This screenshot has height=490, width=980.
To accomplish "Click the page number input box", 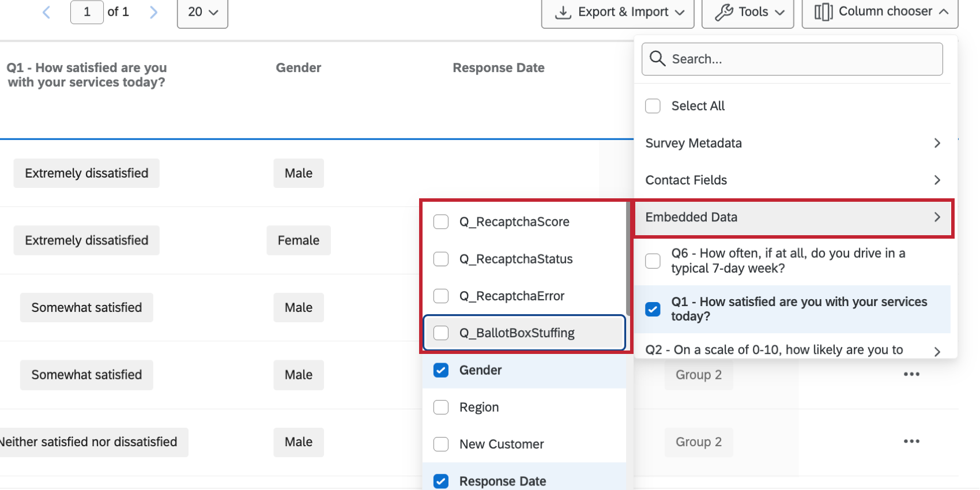I will pos(87,12).
